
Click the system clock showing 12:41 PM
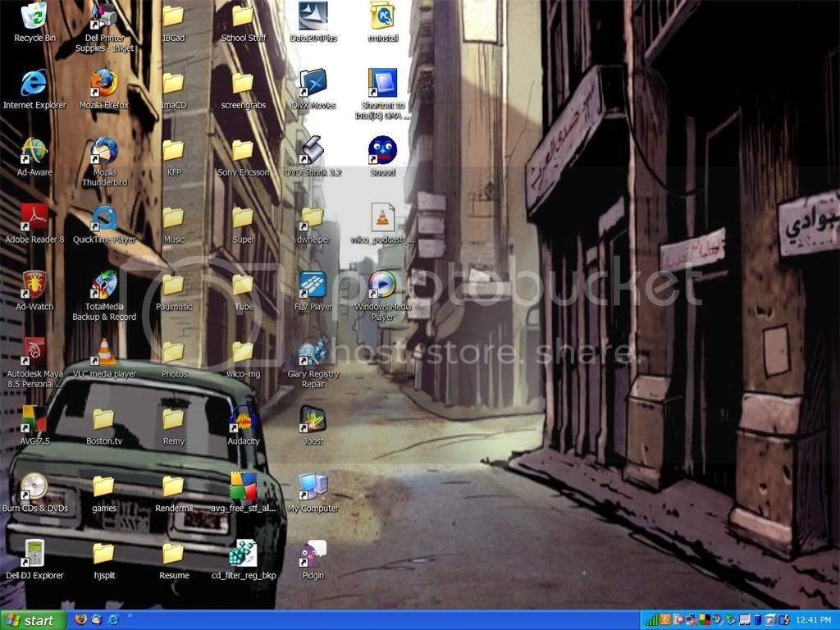(x=813, y=620)
